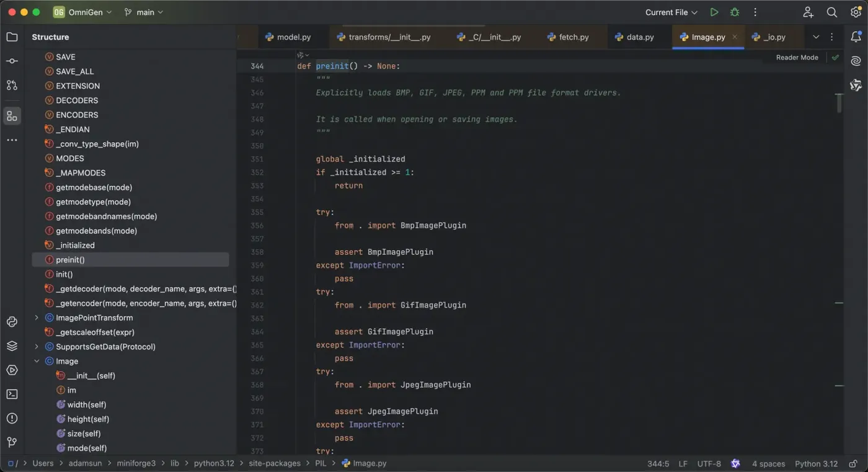Open the Pull Requests tool window icon

(12, 85)
